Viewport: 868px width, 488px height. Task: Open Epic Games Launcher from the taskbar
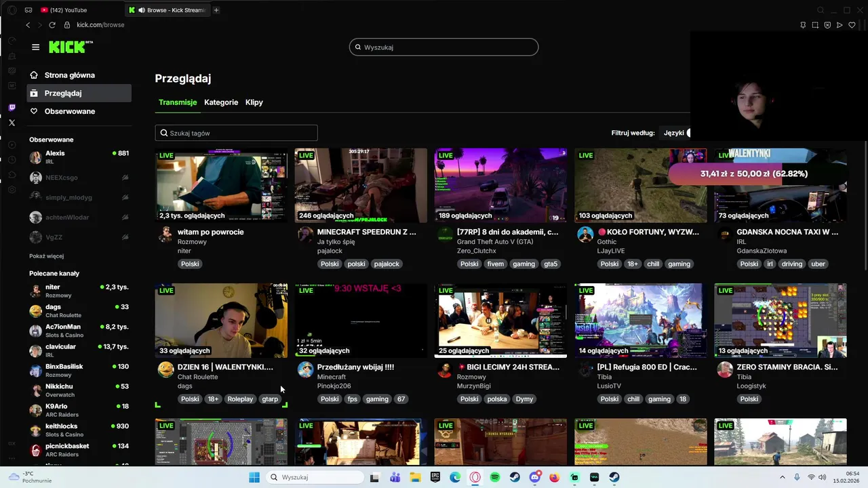tap(435, 477)
